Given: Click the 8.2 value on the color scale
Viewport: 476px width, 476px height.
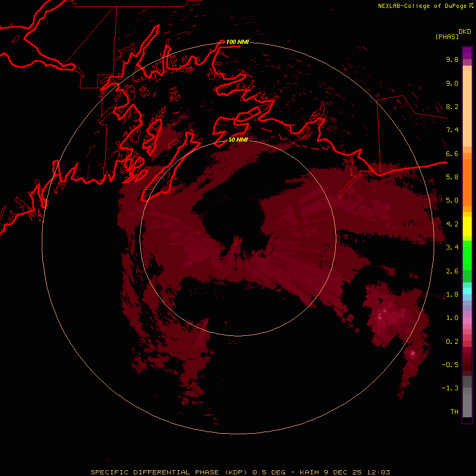Looking at the screenshot, I should pyautogui.click(x=452, y=106).
